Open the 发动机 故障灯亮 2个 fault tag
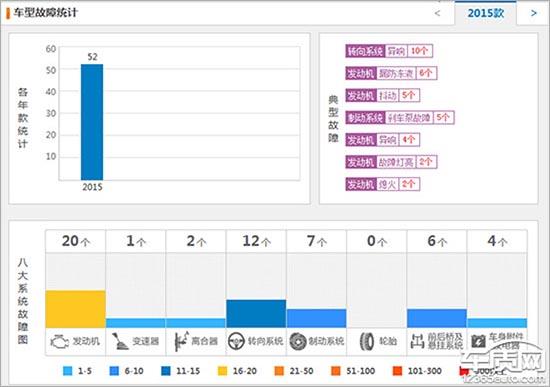The height and width of the screenshot is (387, 550). tap(391, 162)
